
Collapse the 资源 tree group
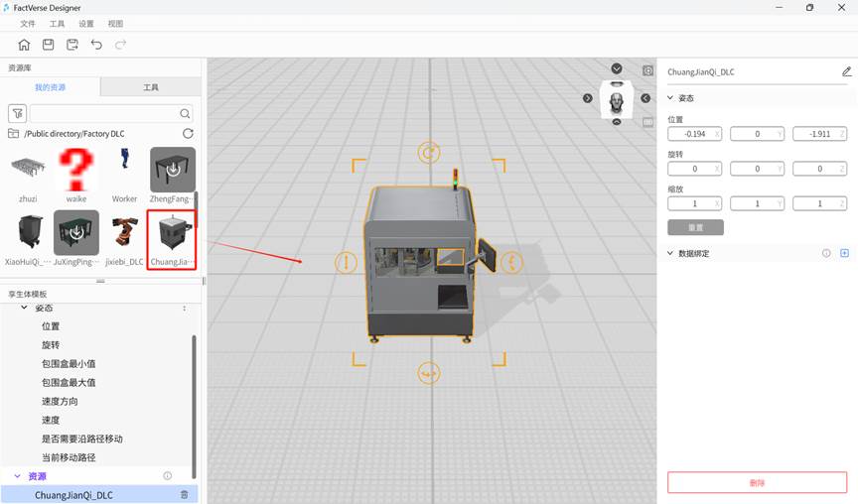(17, 476)
